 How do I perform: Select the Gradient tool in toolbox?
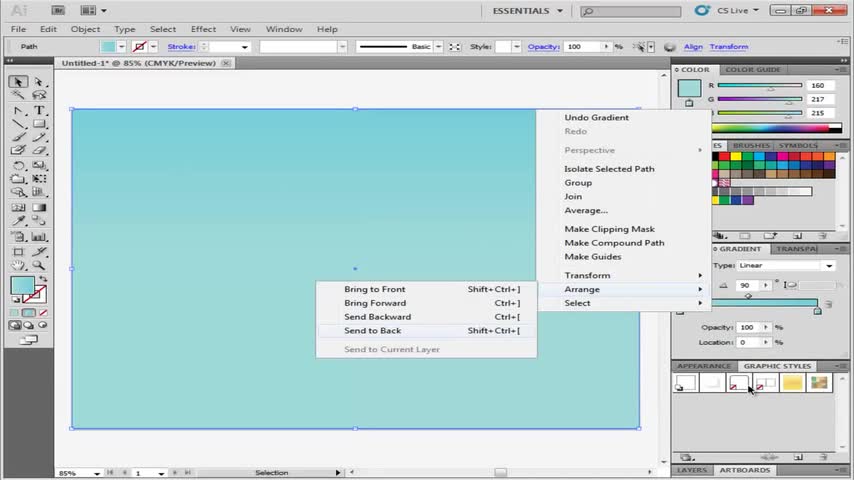tap(39, 208)
